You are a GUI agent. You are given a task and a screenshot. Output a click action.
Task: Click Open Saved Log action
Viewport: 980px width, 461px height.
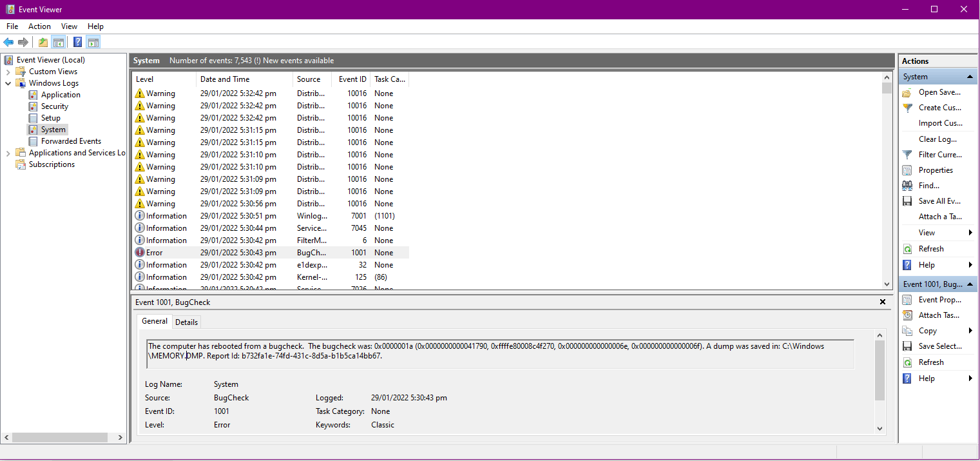(x=939, y=92)
